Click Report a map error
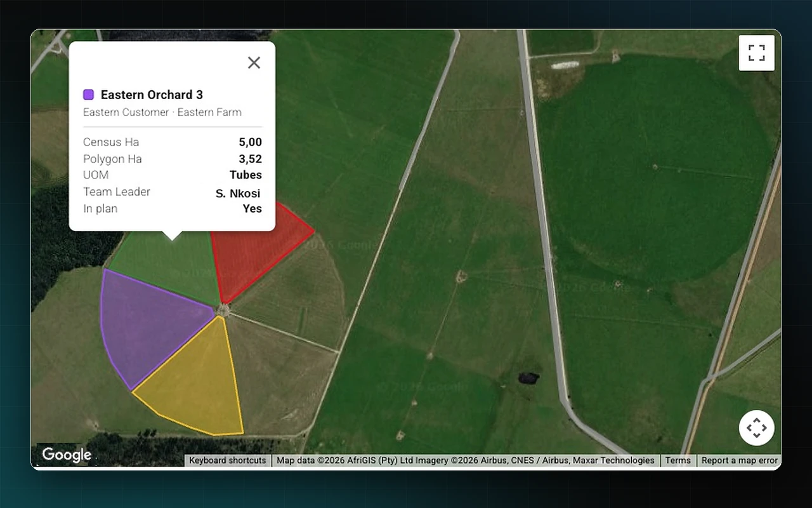The width and height of the screenshot is (812, 508). pos(739,460)
